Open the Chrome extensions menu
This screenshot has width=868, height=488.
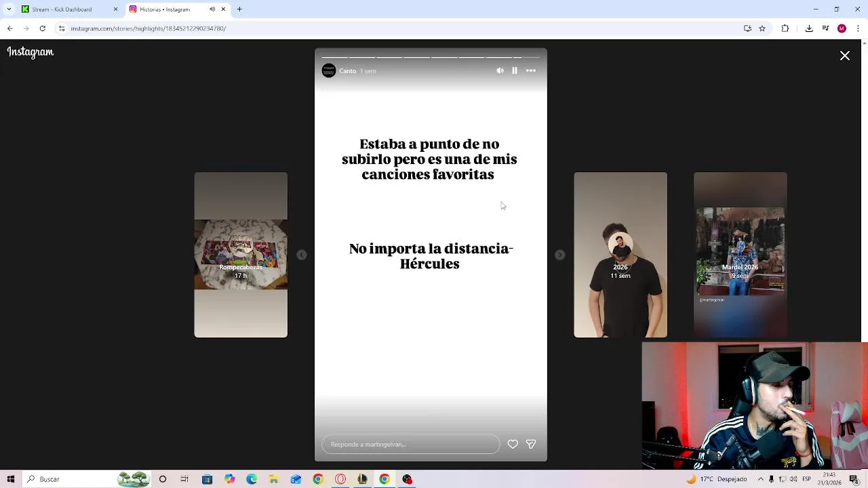pyautogui.click(x=785, y=28)
